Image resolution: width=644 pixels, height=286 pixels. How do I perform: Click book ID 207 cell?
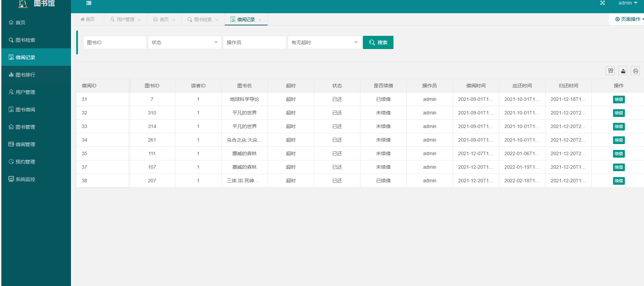click(x=152, y=181)
